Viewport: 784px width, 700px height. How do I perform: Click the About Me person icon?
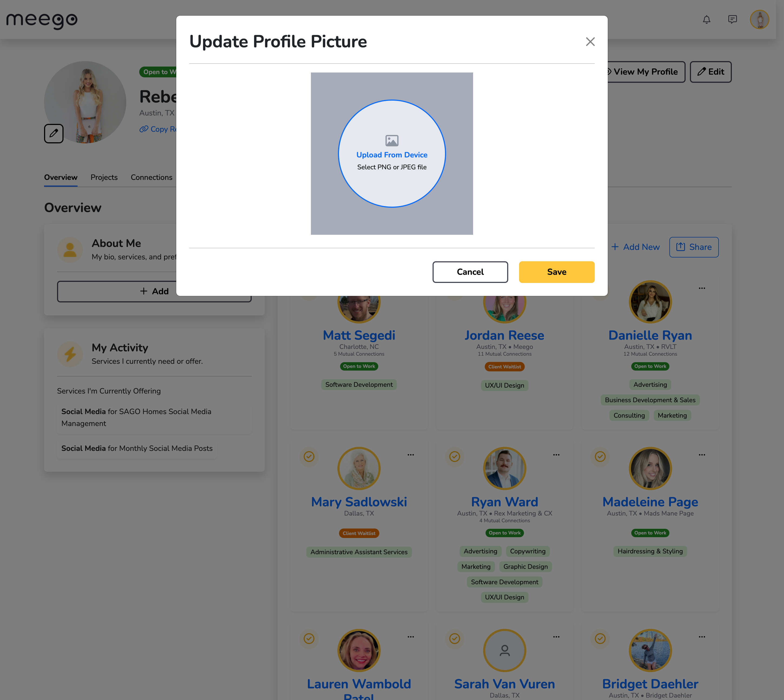coord(70,250)
